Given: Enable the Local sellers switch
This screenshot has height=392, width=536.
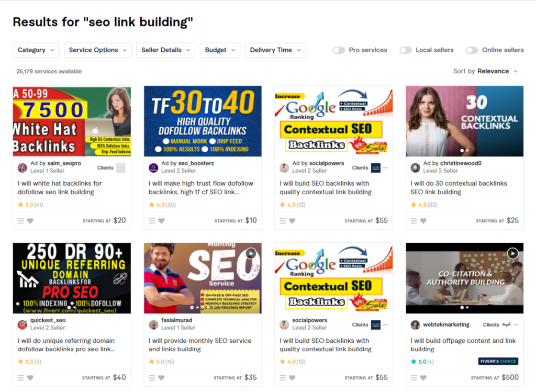Looking at the screenshot, I should point(406,50).
